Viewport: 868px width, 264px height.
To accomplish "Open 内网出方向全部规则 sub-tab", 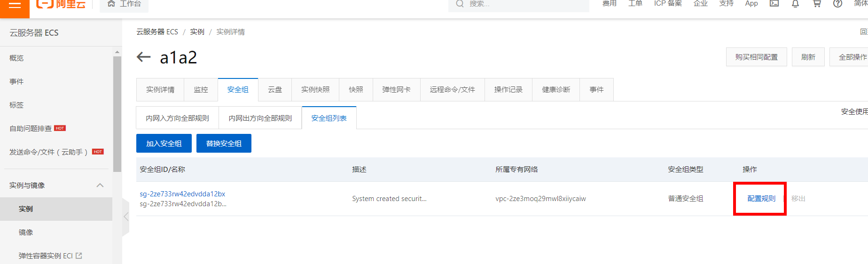I will [260, 118].
